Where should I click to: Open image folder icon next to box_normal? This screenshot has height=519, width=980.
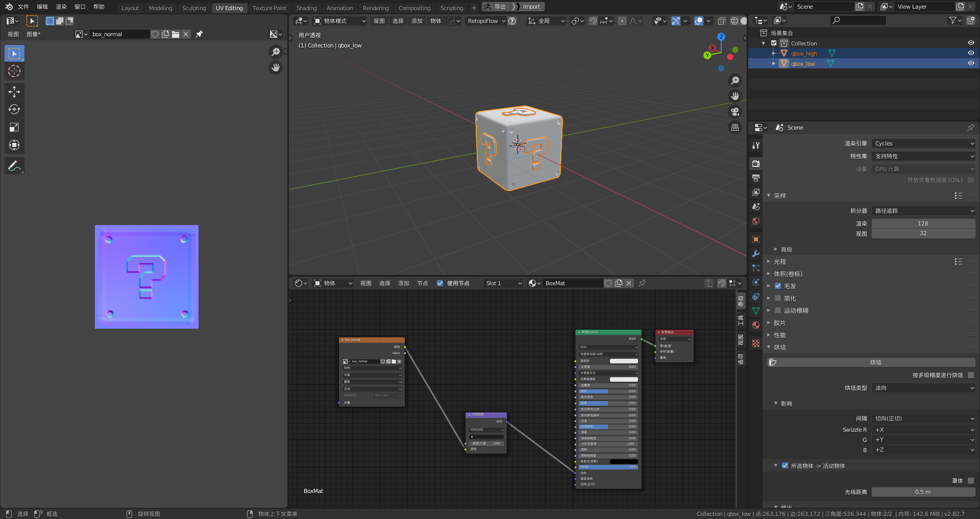pos(176,34)
